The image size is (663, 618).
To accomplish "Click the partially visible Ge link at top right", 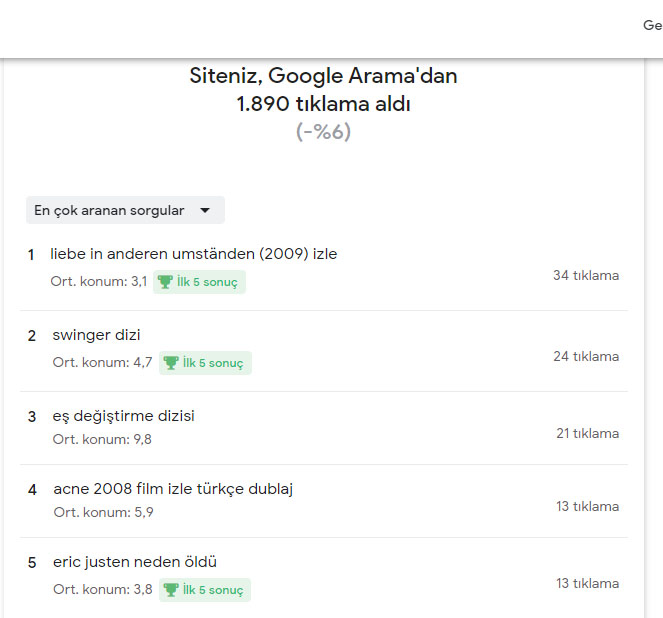I will 653,25.
